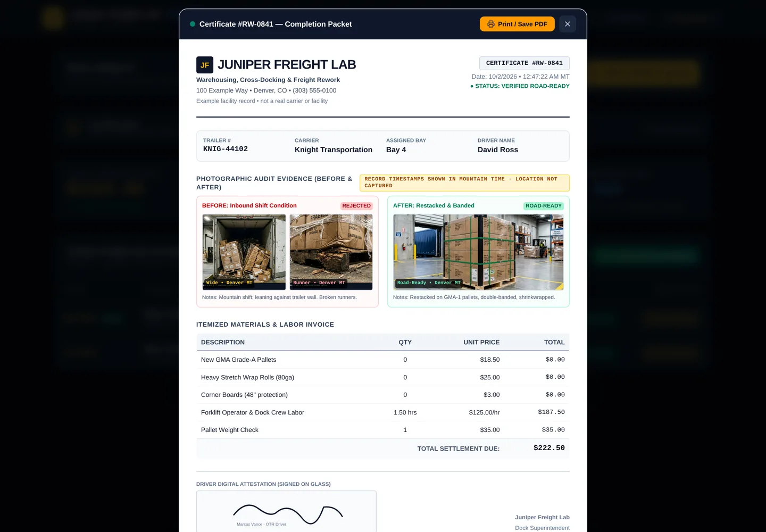Click the Pallet Weight Check row
This screenshot has width=766, height=532.
(x=383, y=430)
